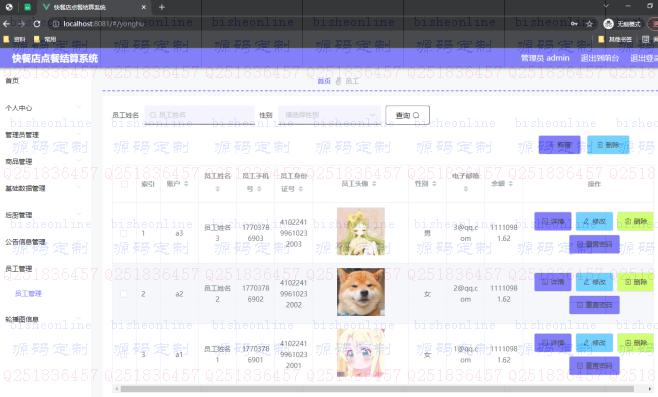The width and height of the screenshot is (658, 397).
Task: Reload the localhost page
Action: point(37,24)
